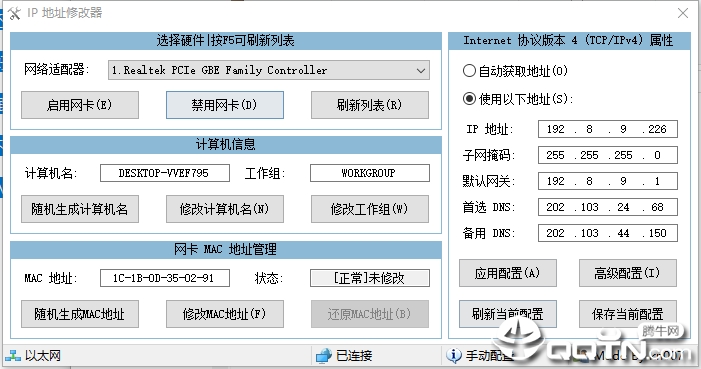Click 随机生成计算机名 button
This screenshot has width=701, height=369.
coord(80,209)
